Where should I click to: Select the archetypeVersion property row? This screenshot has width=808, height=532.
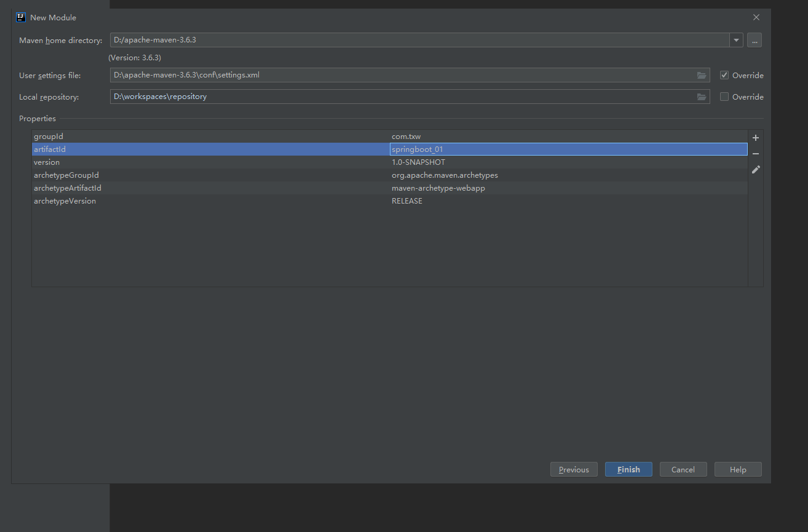(390, 201)
